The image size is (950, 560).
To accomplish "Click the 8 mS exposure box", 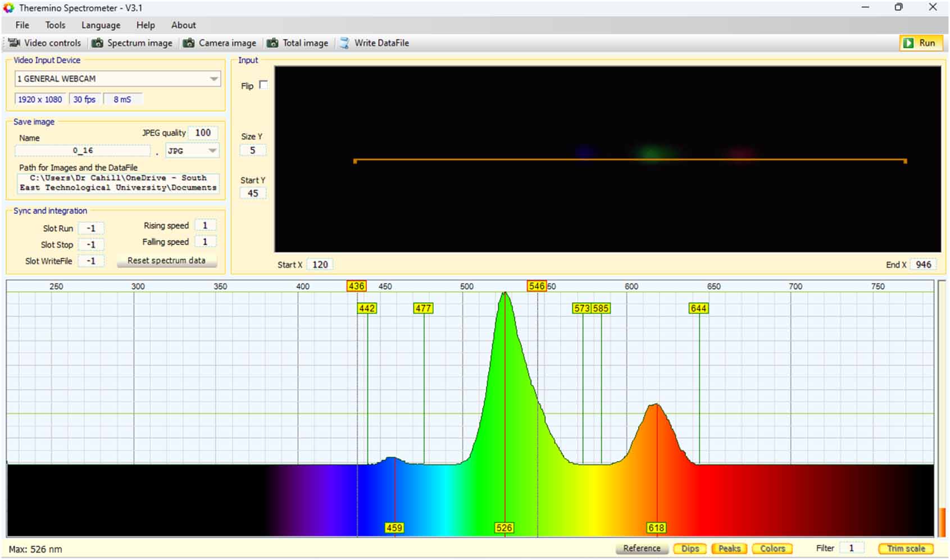I will pos(122,99).
